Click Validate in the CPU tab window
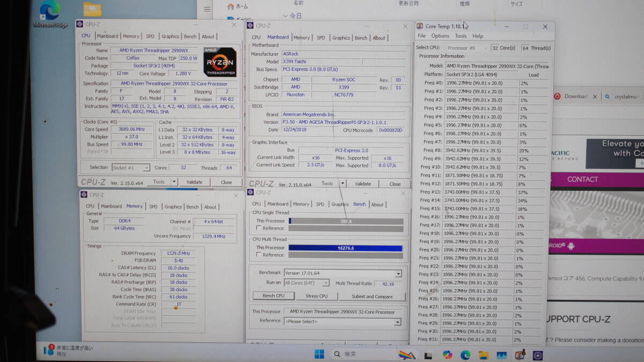644x362 pixels. [x=194, y=182]
